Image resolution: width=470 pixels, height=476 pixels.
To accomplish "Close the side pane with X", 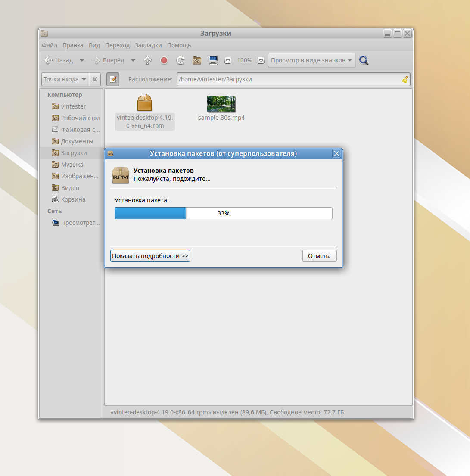I will 95,79.
